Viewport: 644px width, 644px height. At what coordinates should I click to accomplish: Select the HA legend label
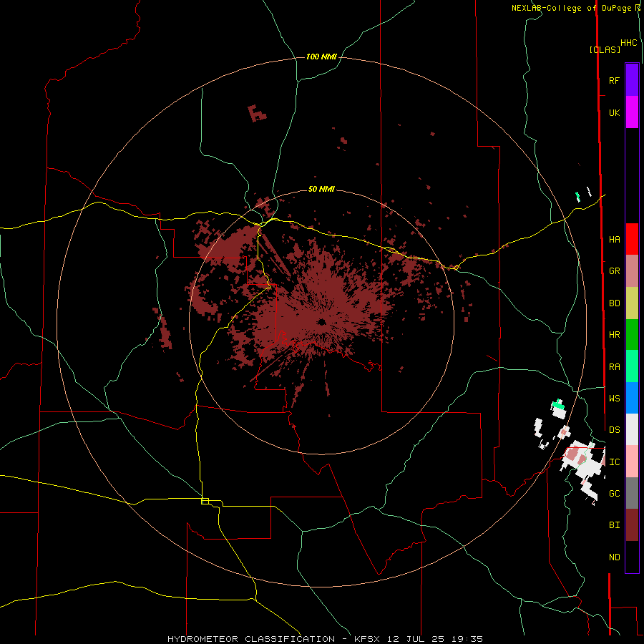tap(614, 240)
